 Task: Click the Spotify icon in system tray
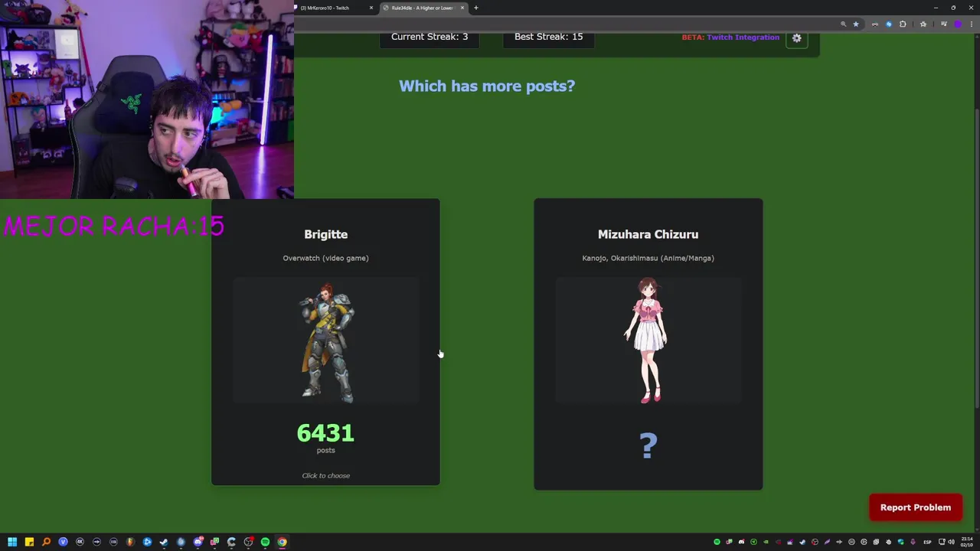(x=717, y=542)
